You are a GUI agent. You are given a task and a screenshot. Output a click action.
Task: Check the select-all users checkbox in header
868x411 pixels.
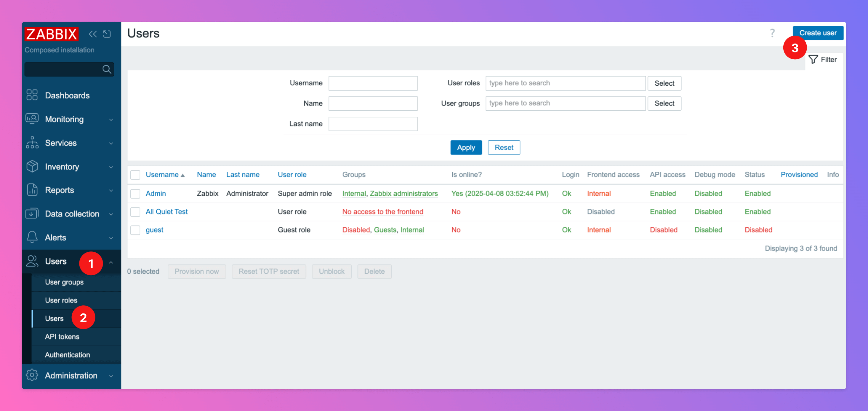click(x=135, y=175)
